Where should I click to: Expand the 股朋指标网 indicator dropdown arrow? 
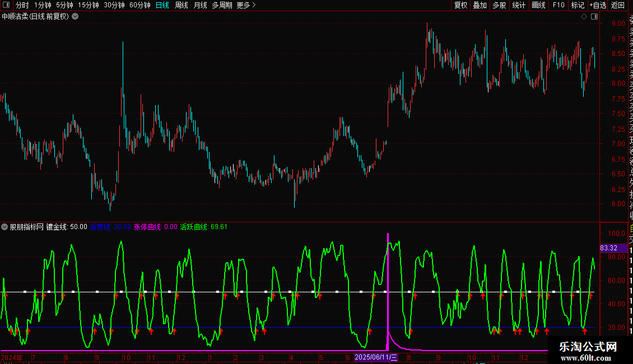[x=5, y=227]
